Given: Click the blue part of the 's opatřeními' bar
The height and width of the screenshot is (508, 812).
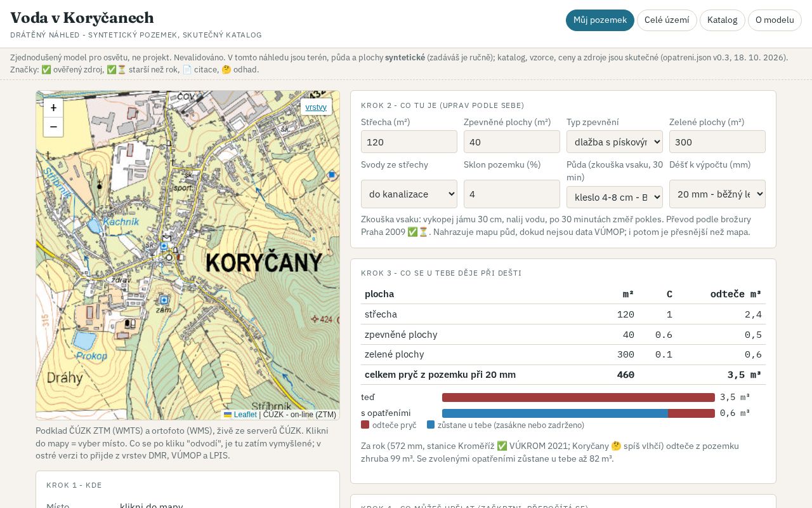Looking at the screenshot, I should pyautogui.click(x=555, y=413).
